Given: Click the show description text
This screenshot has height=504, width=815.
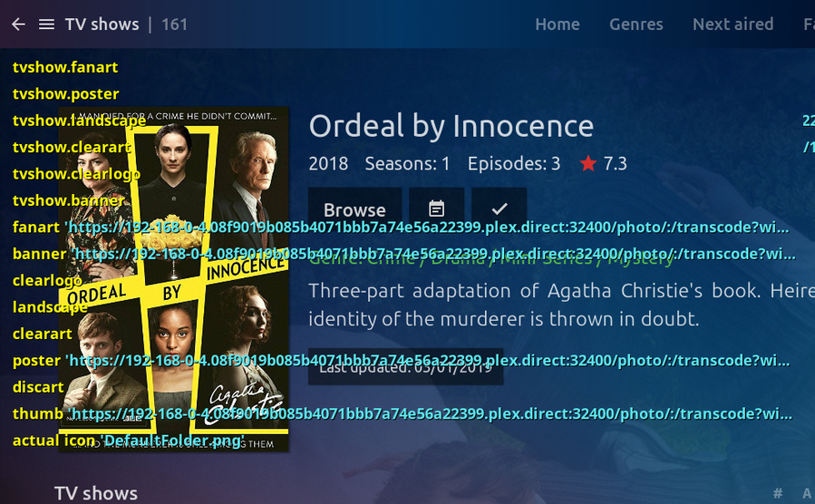Looking at the screenshot, I should click(x=561, y=305).
